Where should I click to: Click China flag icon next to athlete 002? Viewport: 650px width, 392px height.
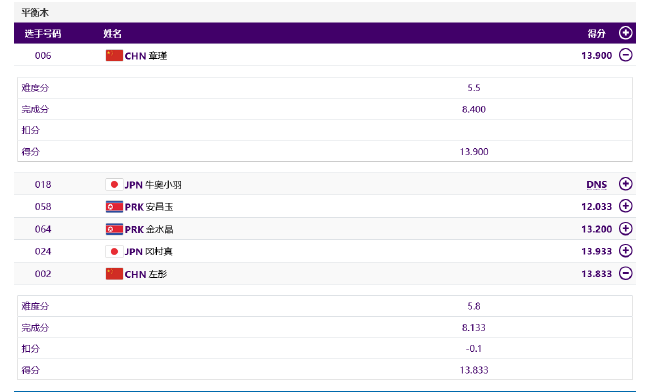point(114,274)
